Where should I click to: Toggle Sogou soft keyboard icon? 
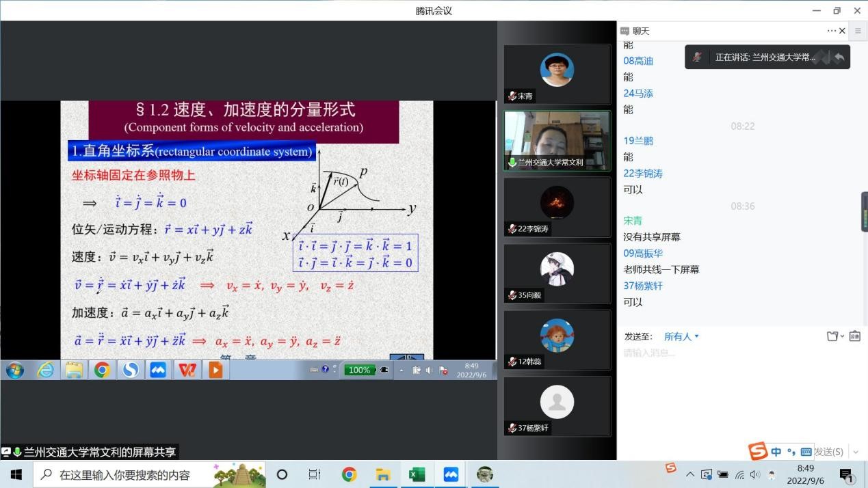click(806, 452)
